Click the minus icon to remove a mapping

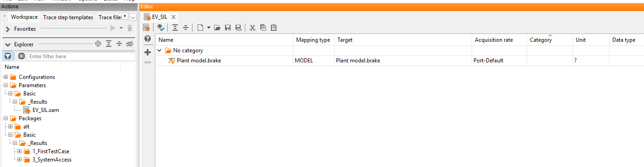(148, 62)
